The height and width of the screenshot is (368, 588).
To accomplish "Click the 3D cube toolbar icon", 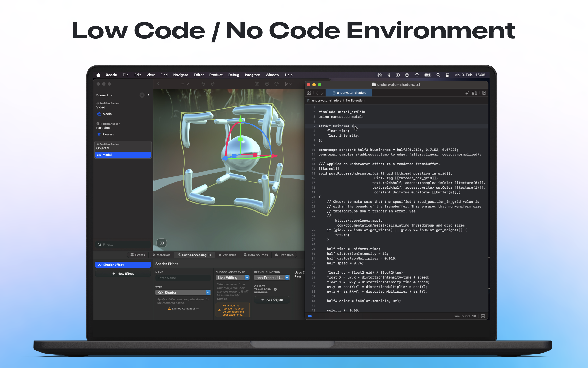I will pos(267,84).
